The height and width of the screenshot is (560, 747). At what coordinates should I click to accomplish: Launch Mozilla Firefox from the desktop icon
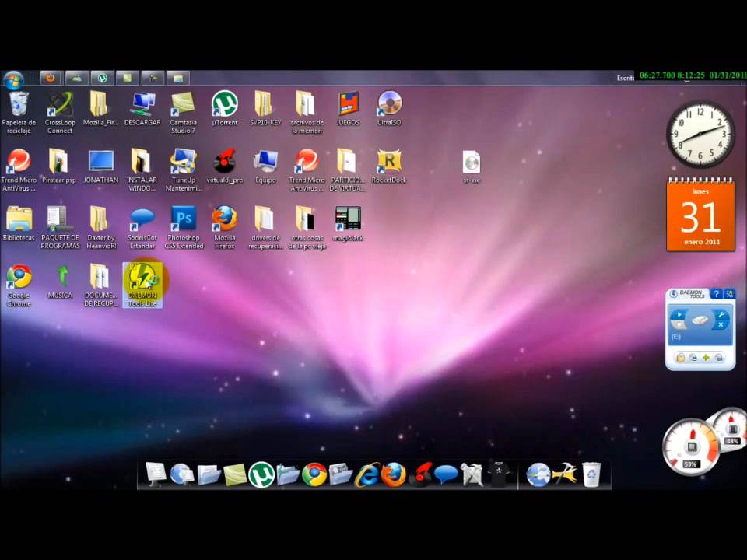[224, 228]
